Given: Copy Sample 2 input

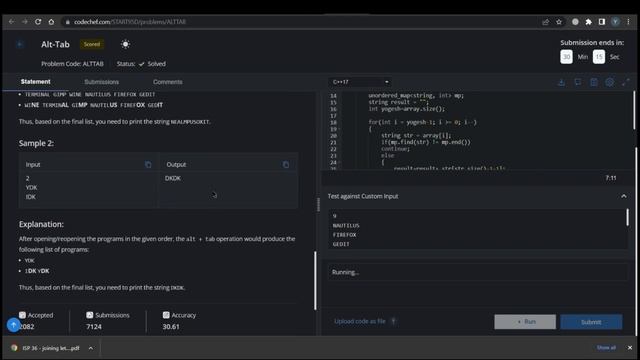Looking at the screenshot, I should point(148,164).
